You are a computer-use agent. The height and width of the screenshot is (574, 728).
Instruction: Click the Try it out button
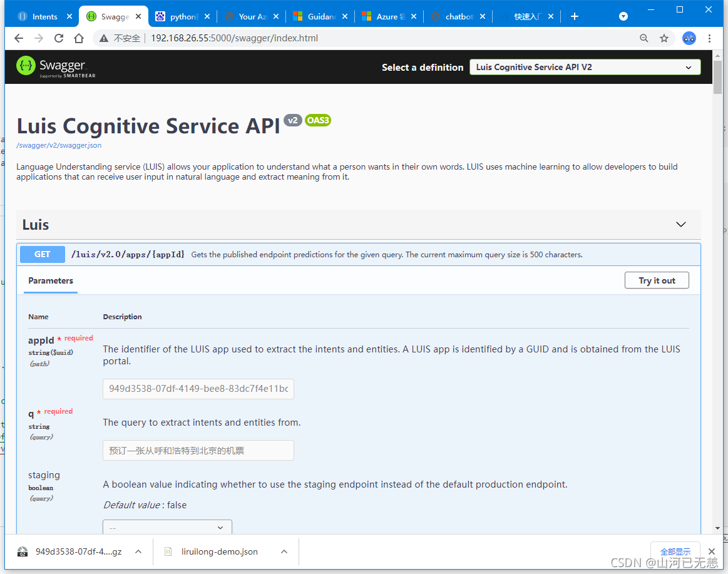[657, 280]
